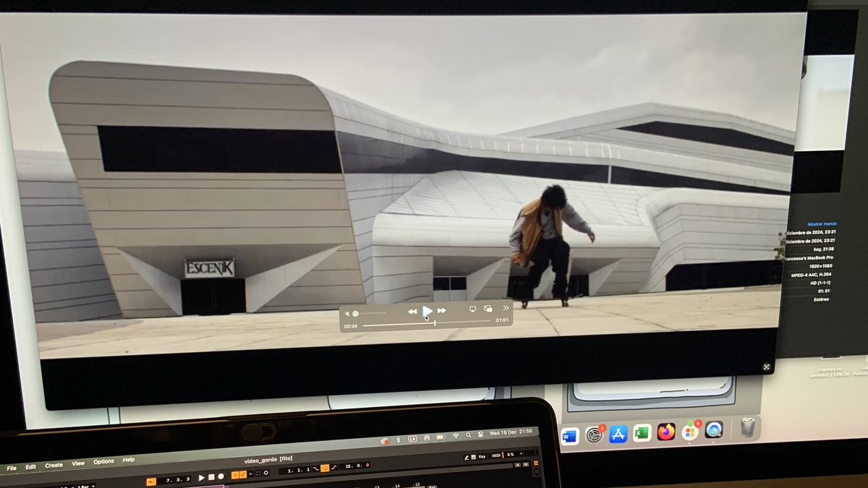Viewport: 868px width, 488px height.
Task: Click the elapsed time 00:34 label
Action: click(x=350, y=326)
